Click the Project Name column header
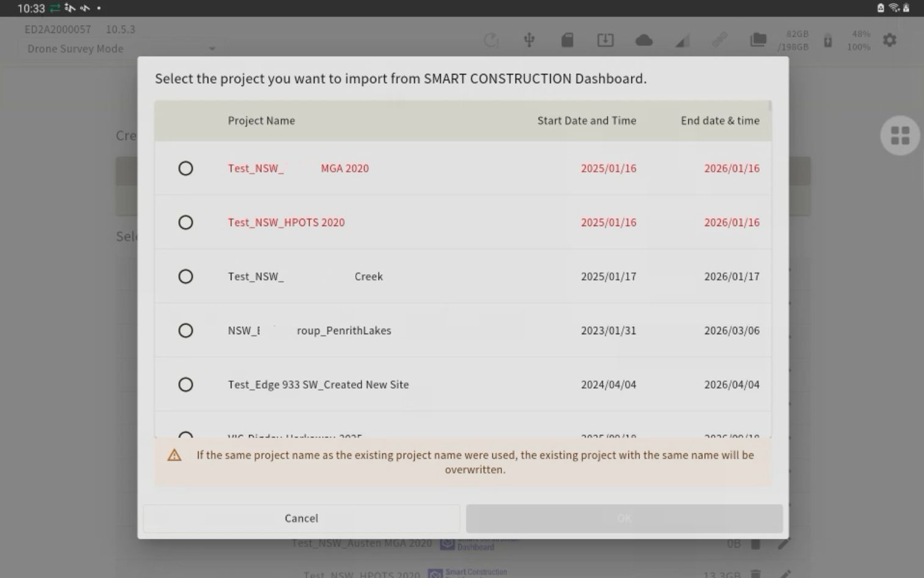Screen dimensions: 924x578 pos(261,121)
